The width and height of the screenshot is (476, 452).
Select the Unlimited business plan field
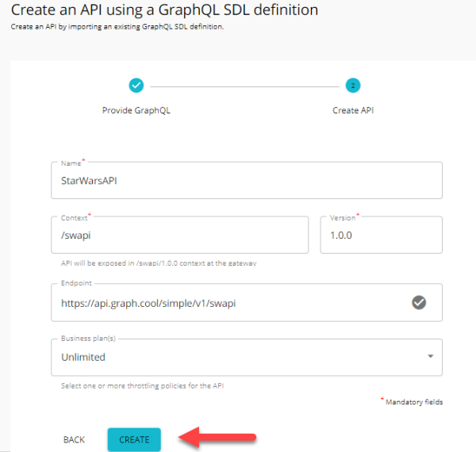[x=238, y=357]
